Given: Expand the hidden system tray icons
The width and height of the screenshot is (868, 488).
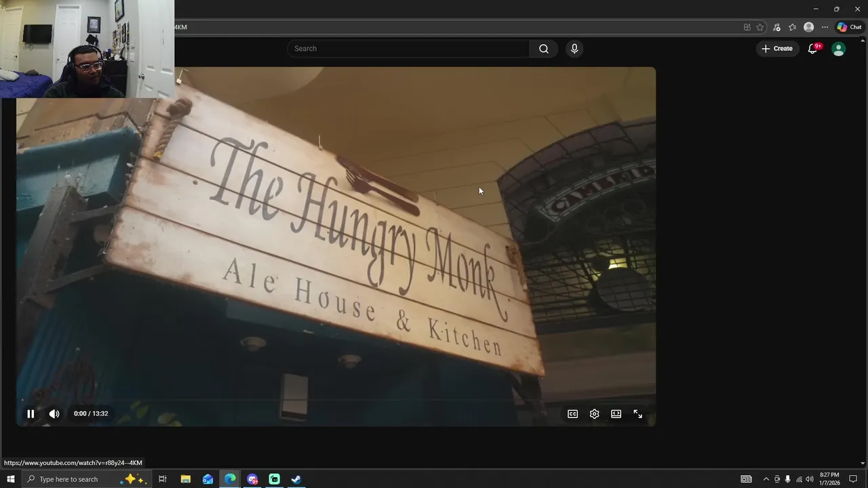Looking at the screenshot, I should (x=766, y=479).
